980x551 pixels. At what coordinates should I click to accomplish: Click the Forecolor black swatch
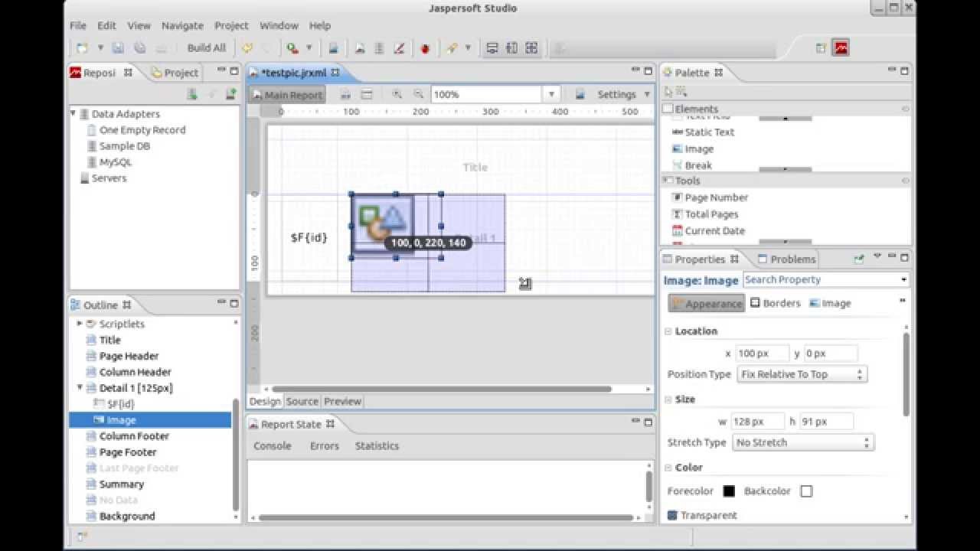point(729,491)
